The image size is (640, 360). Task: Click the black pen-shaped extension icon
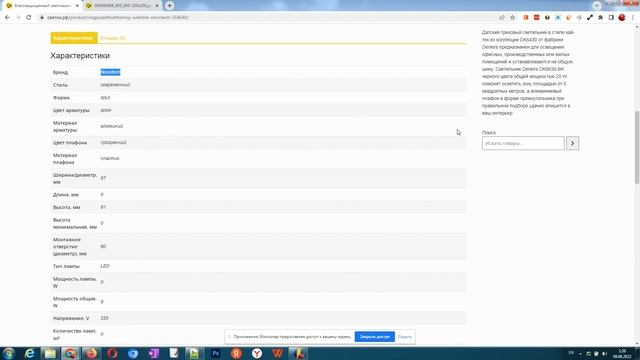(590, 18)
